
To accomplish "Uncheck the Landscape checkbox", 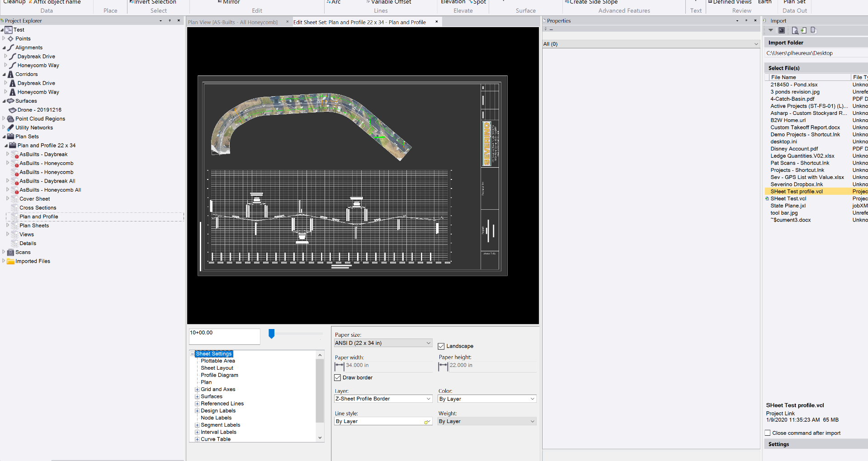I will click(441, 346).
